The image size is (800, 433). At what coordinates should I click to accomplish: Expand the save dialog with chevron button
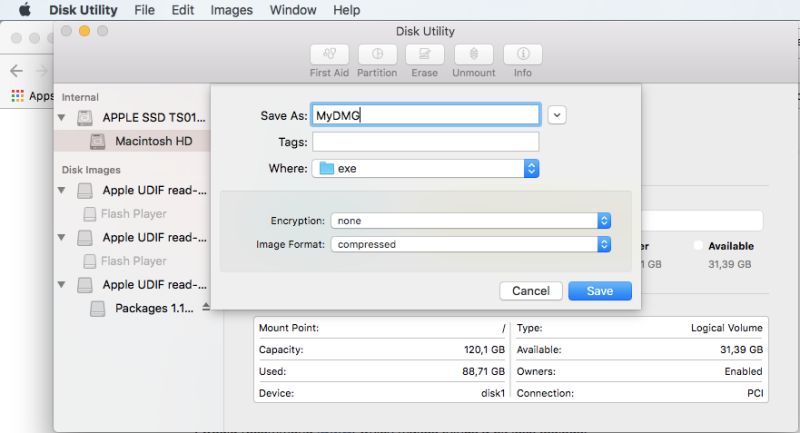click(557, 115)
